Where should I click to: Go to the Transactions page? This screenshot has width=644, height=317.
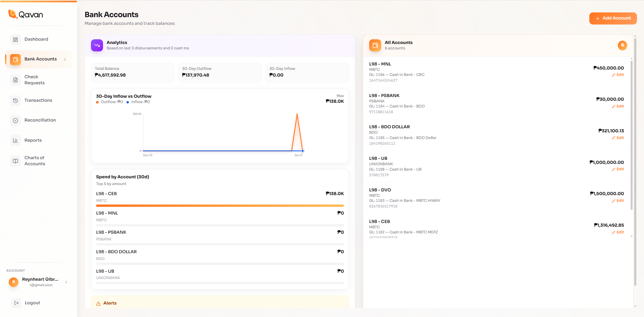tap(38, 100)
